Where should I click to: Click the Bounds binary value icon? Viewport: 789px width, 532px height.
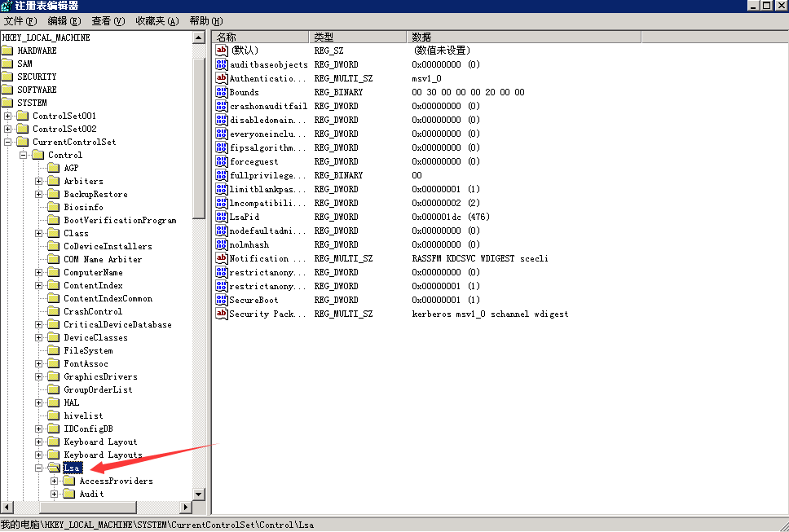point(222,92)
